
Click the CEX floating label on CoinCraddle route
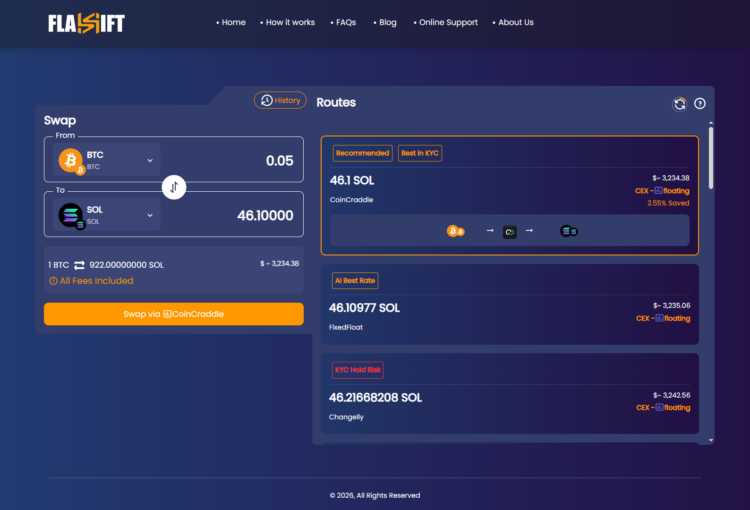662,191
